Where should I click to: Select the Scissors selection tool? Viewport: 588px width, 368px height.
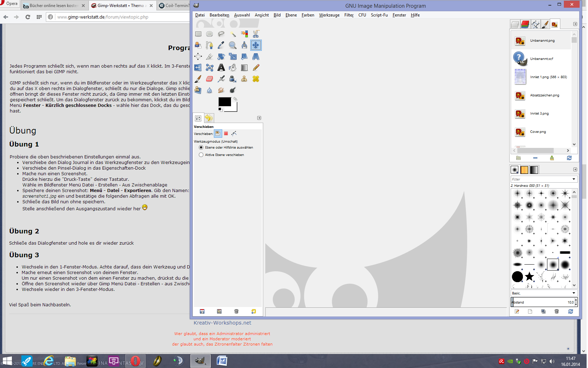click(256, 34)
